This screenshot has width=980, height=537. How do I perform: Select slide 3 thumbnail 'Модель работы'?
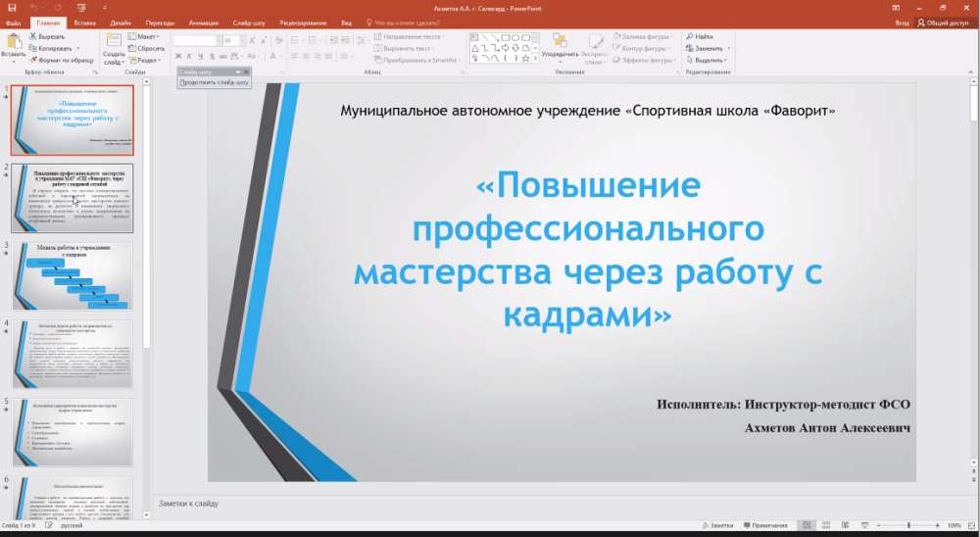point(73,276)
